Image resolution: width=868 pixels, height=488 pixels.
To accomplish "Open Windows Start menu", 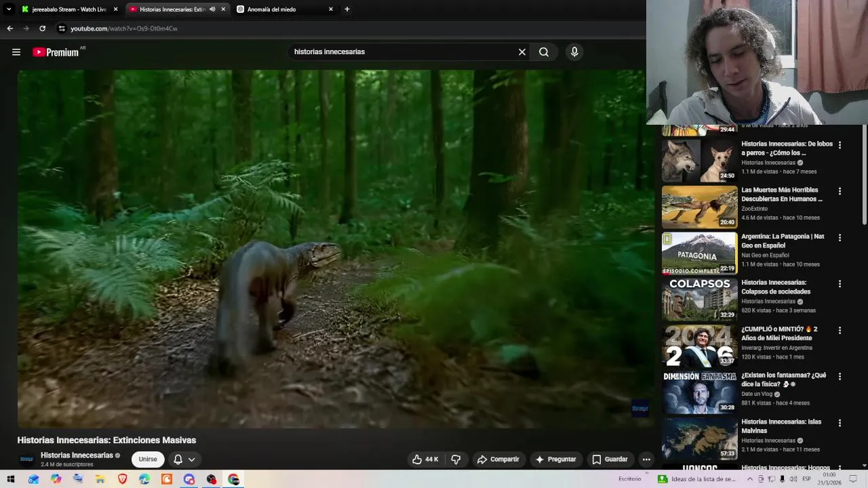I will 11,479.
